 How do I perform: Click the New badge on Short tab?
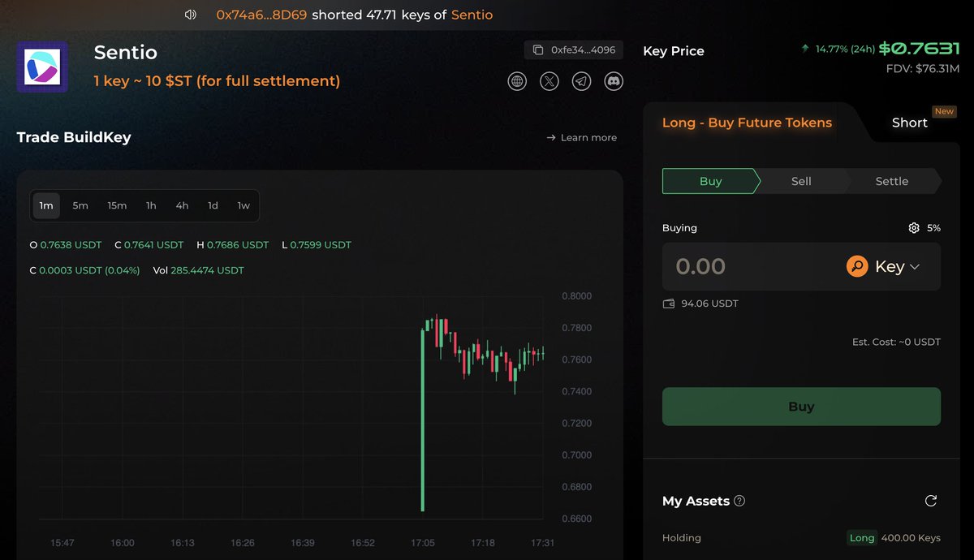tap(944, 112)
